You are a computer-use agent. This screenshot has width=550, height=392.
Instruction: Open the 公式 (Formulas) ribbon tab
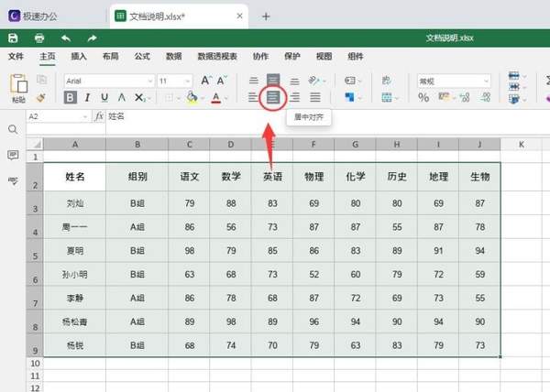tap(142, 57)
